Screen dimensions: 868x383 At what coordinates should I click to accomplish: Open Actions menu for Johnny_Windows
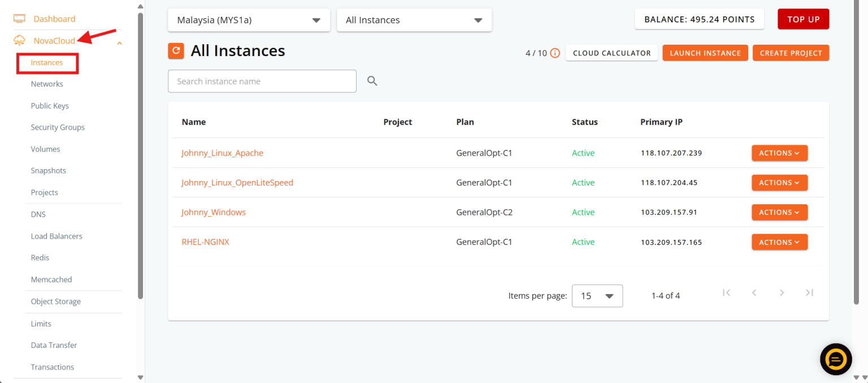[x=779, y=212]
